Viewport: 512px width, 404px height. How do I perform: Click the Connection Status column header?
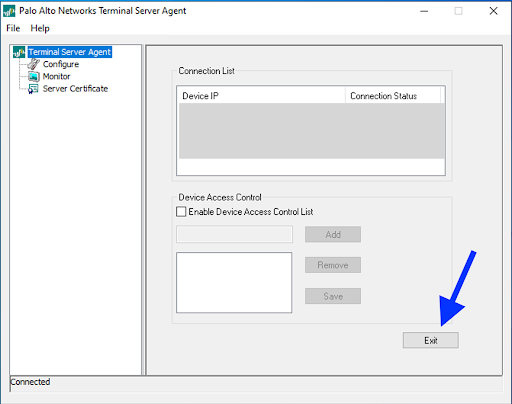[x=393, y=96]
